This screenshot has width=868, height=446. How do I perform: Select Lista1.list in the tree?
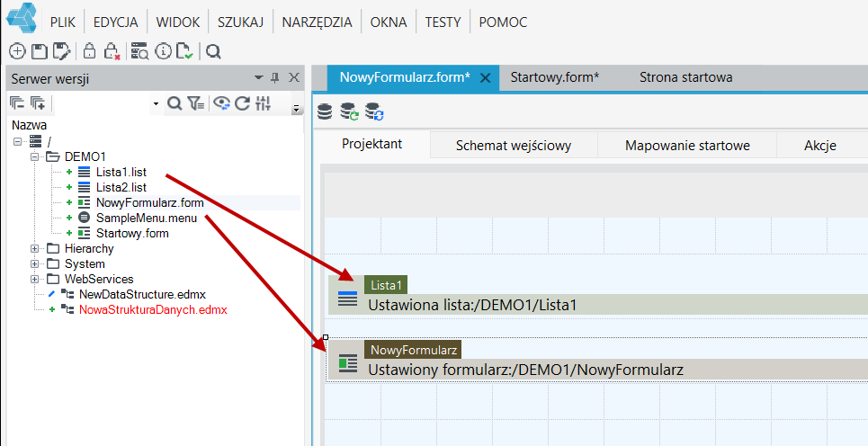click(x=121, y=172)
